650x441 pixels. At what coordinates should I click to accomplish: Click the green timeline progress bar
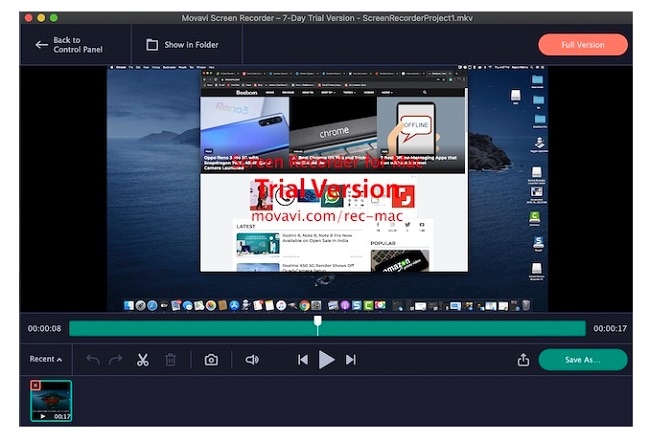point(327,328)
